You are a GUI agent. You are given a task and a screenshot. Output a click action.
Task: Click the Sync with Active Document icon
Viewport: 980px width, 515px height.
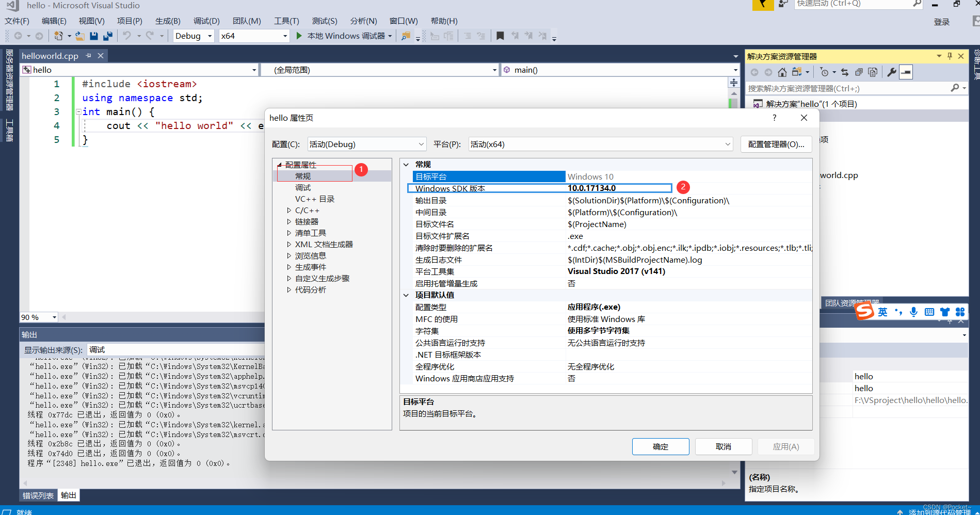coord(844,72)
